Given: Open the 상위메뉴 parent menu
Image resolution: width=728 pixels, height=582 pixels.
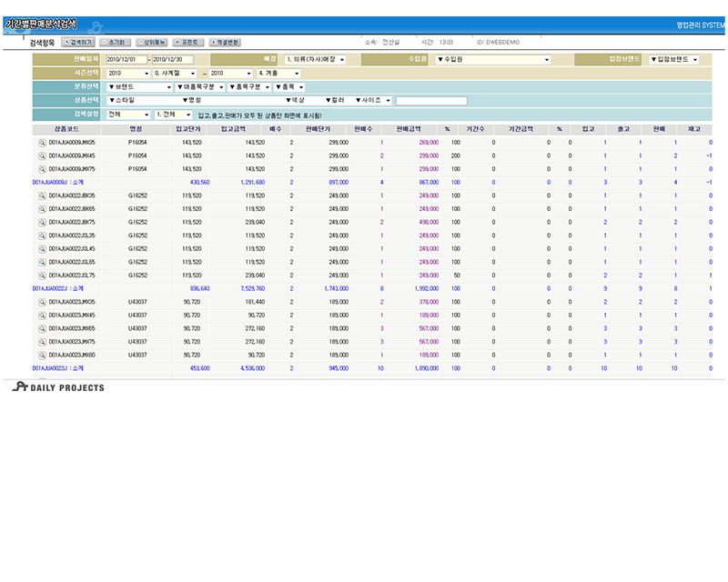Looking at the screenshot, I should pyautogui.click(x=152, y=42).
